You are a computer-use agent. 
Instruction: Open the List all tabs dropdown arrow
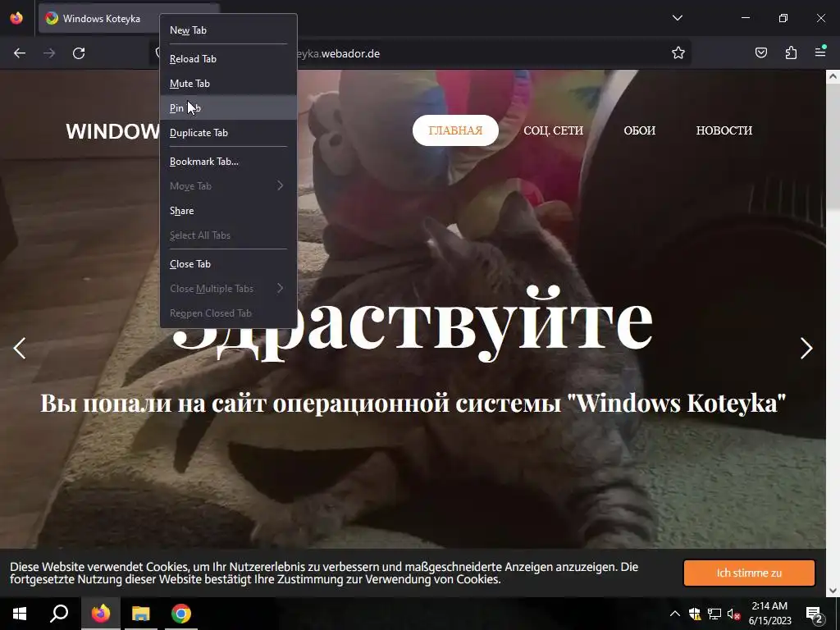(678, 18)
